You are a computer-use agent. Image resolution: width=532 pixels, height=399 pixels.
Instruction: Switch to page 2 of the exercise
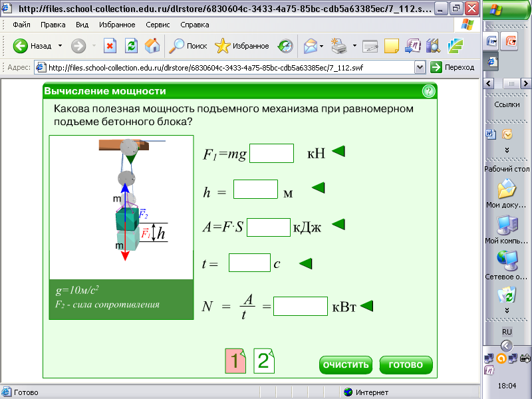pos(263,360)
